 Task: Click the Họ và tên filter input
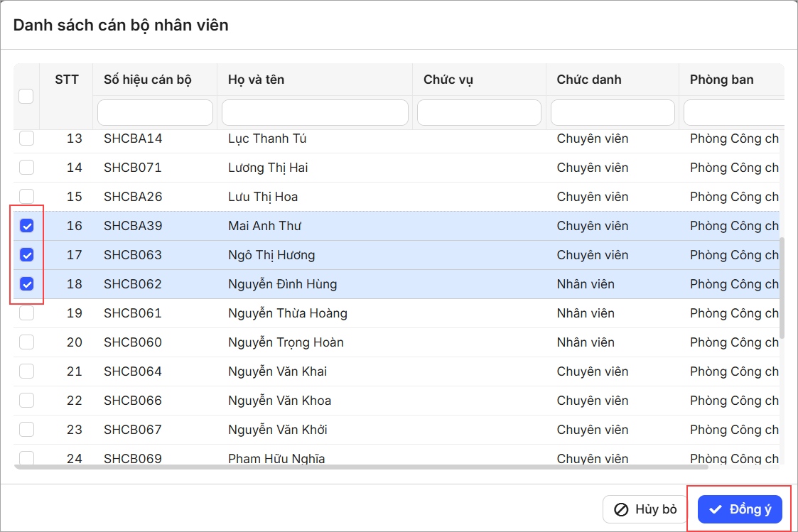click(315, 112)
